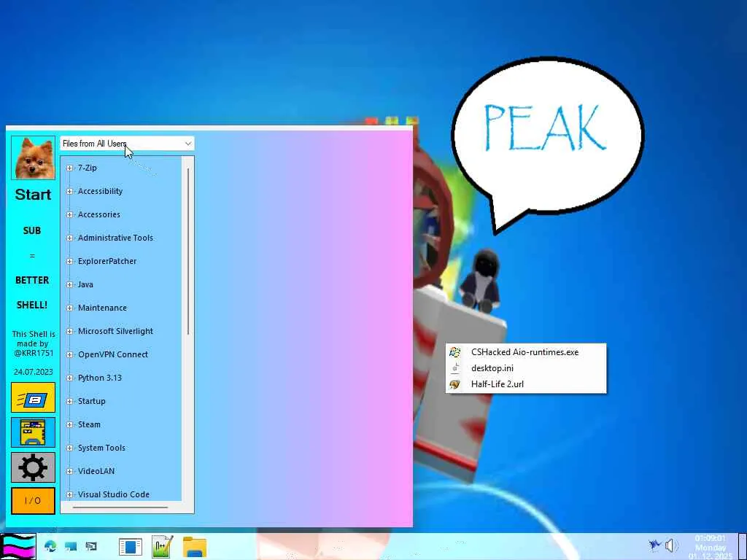Click the yellow toolbox icon on blue tile
This screenshot has width=747, height=560.
33,432
